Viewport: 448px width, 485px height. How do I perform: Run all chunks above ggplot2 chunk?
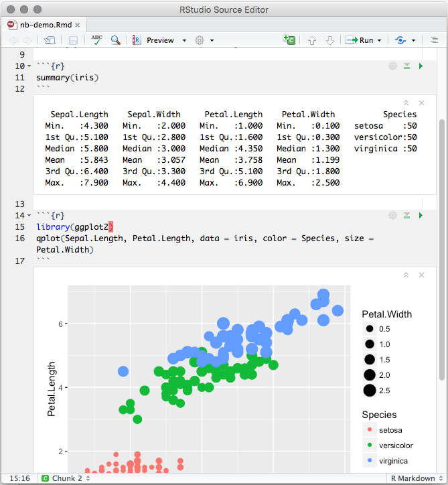[407, 215]
